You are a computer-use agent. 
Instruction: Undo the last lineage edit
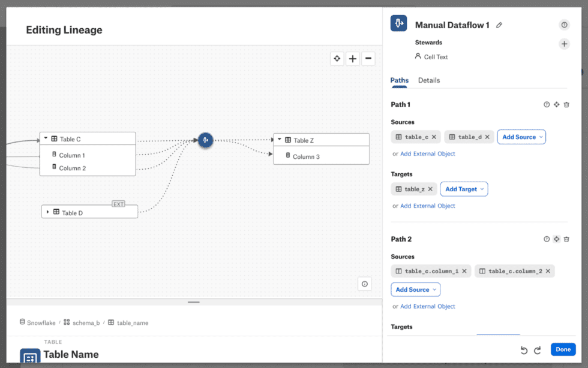point(523,349)
